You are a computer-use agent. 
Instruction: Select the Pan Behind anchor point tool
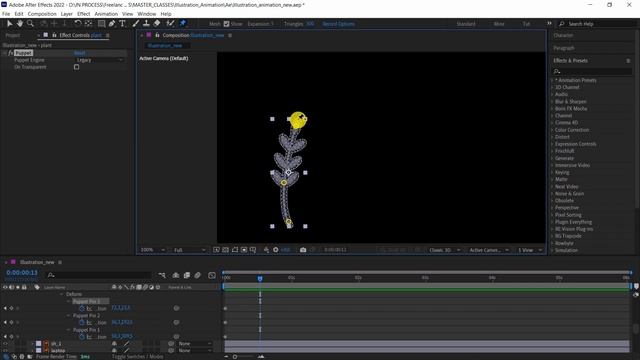coord(88,24)
